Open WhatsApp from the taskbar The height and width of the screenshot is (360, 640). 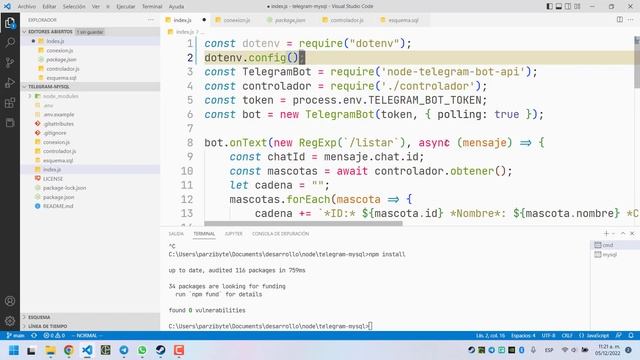[142, 350]
